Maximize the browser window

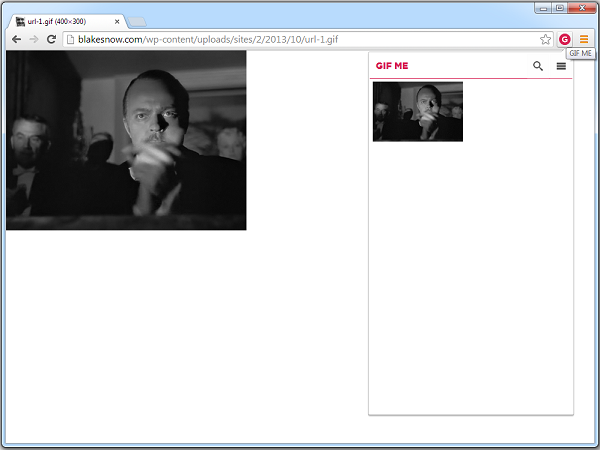click(559, 8)
